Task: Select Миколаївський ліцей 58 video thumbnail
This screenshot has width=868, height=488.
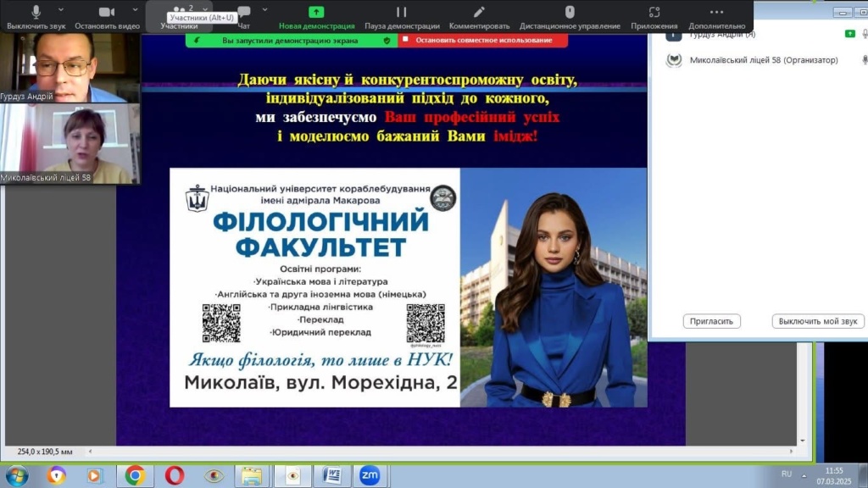Action: tap(70, 144)
